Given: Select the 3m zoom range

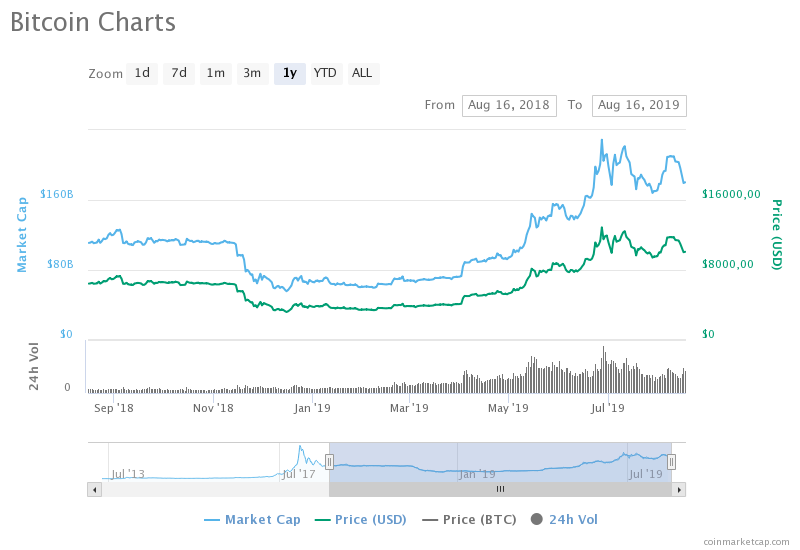Looking at the screenshot, I should 252,73.
